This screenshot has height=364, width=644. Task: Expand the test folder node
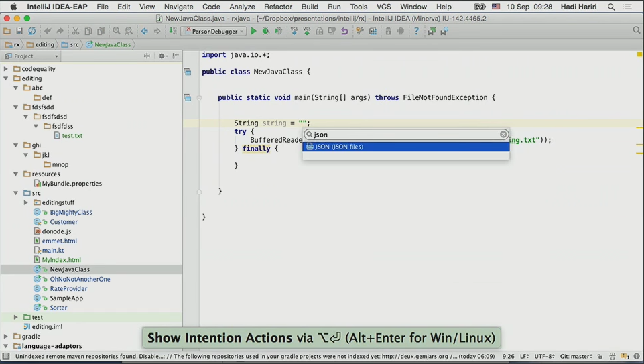click(x=16, y=317)
